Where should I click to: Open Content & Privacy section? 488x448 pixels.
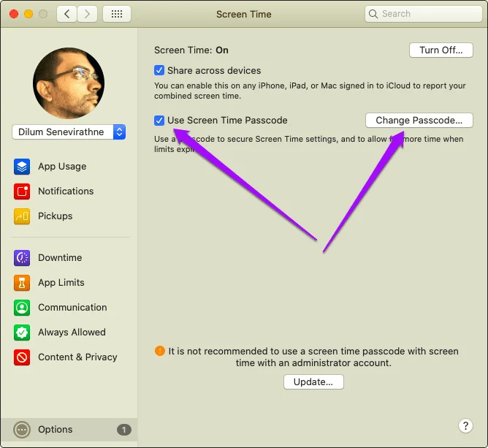(x=77, y=357)
